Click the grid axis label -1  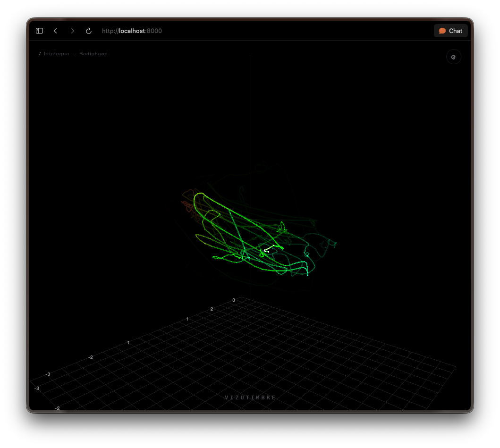click(x=127, y=342)
